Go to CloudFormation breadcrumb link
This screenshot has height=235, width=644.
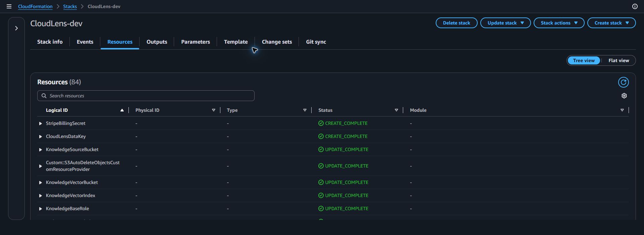point(35,6)
